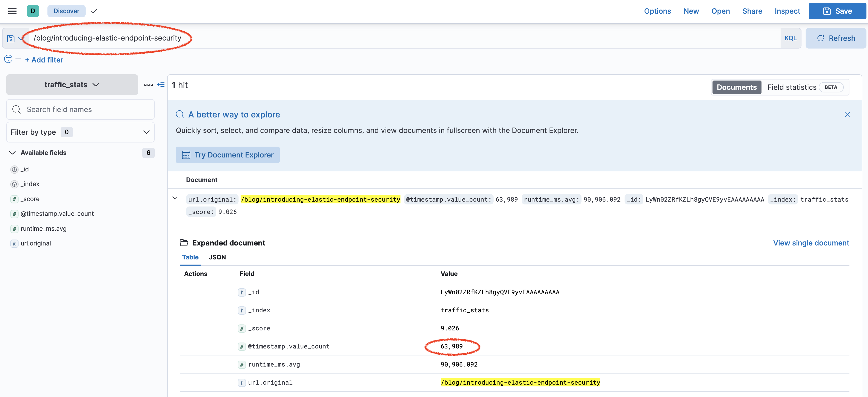Click the traffic_stats value in _index row

click(x=465, y=310)
